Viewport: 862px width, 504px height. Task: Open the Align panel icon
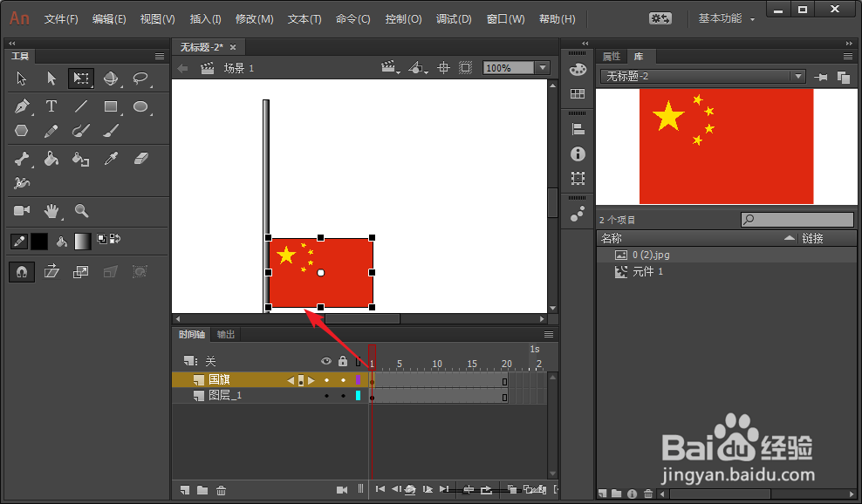pos(578,129)
